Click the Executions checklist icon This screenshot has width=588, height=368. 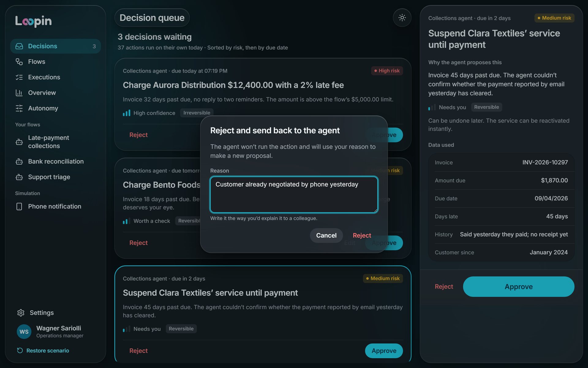(x=19, y=77)
